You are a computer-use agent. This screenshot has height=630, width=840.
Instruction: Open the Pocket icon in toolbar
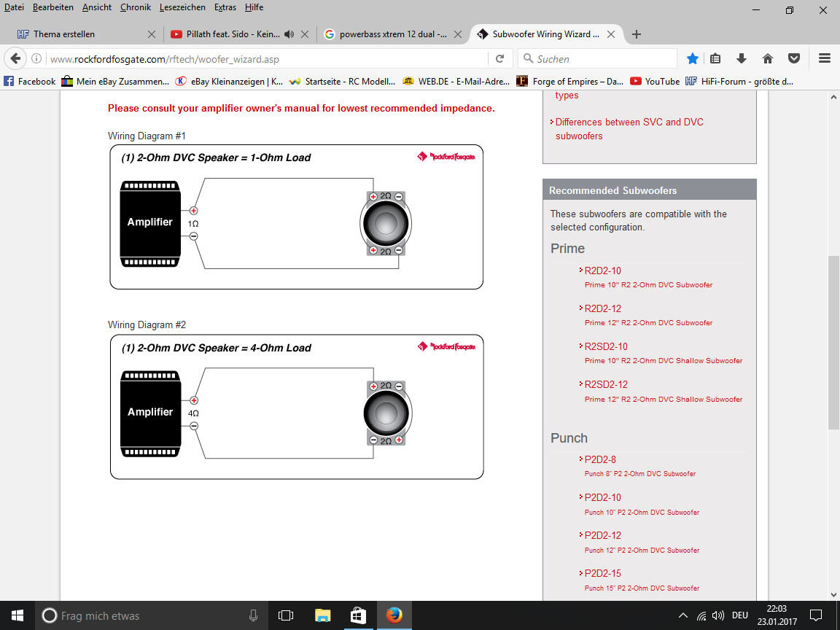coord(794,58)
